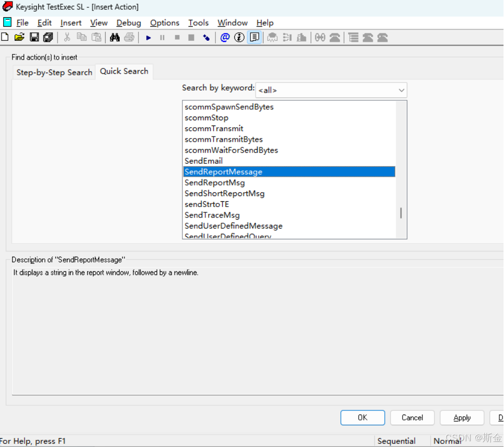Open the Options menu
The image size is (504, 447).
click(x=165, y=23)
